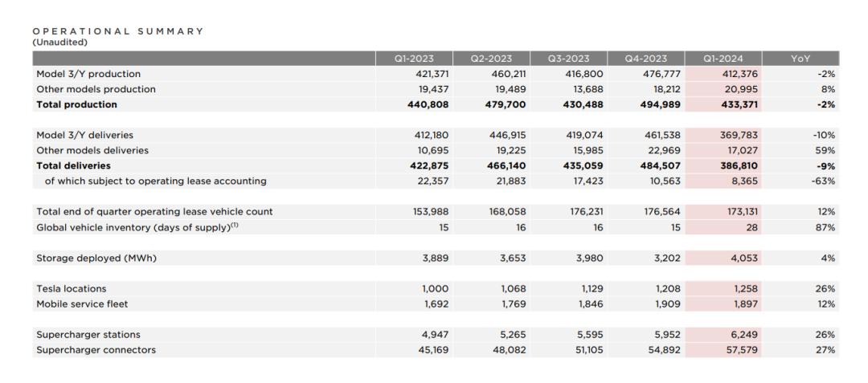Click the Q1-2023 column header
This screenshot has height=383, width=868.
click(x=414, y=59)
